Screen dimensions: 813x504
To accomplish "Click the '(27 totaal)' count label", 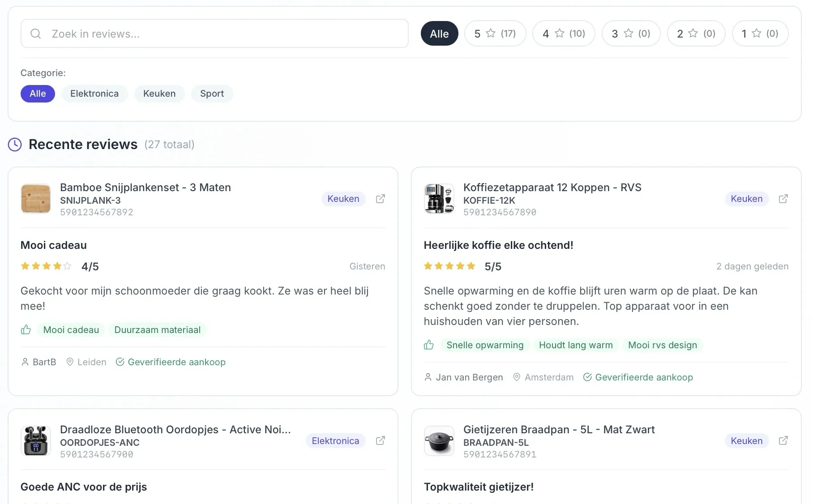I will 169,145.
